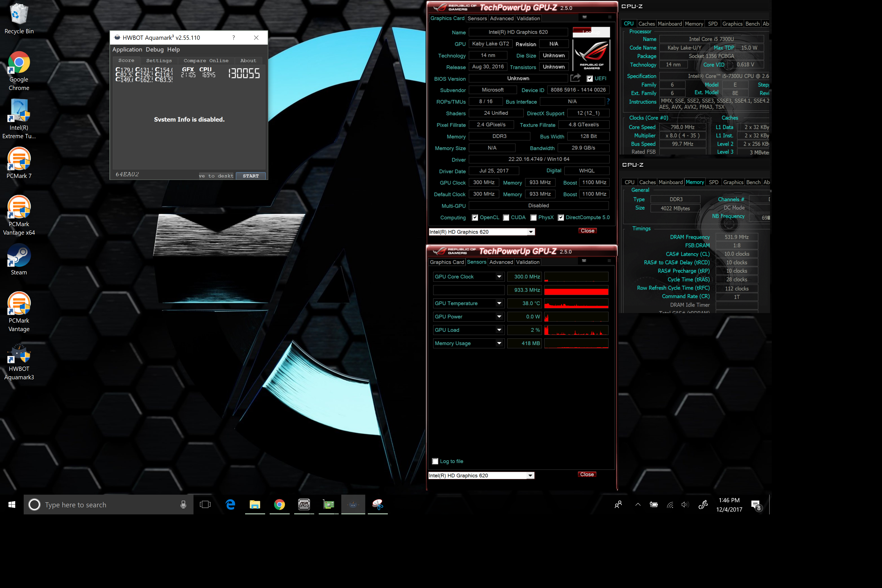Open SPD tab in lower CPU-Z
This screenshot has width=882, height=588.
point(713,182)
